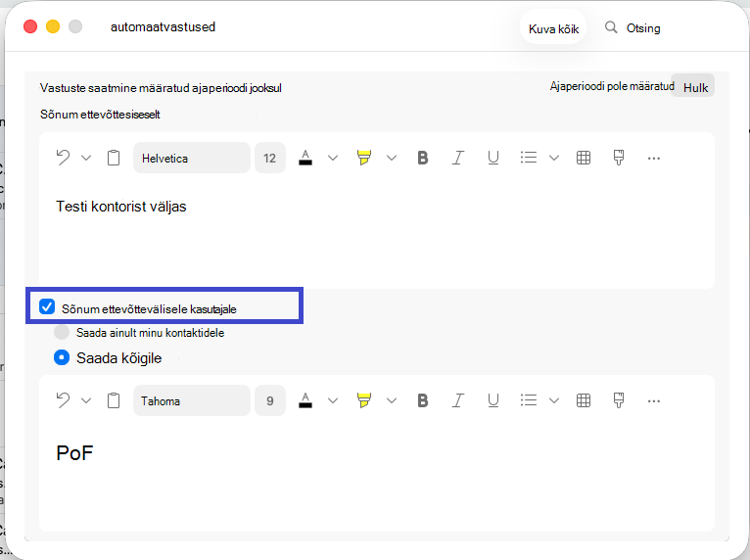This screenshot has height=560, width=750.
Task: Insert table in the Helvetica toolbar
Action: [x=584, y=158]
